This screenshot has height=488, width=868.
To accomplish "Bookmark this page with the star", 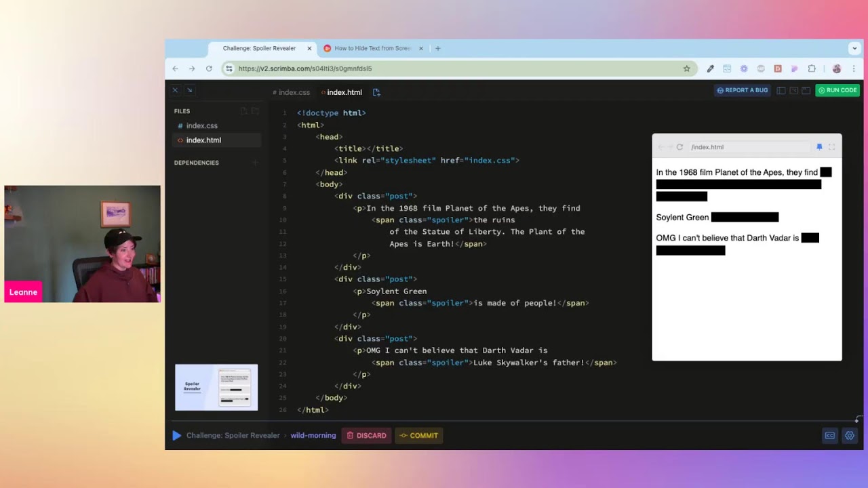I will click(686, 68).
